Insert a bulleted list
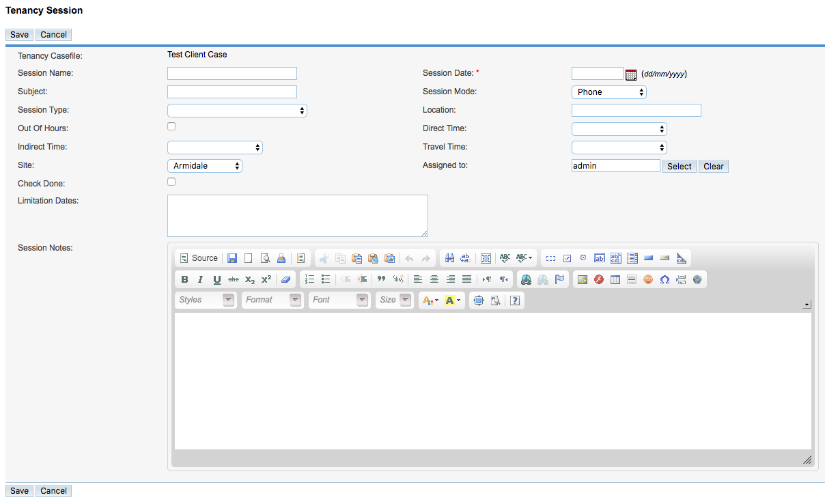The width and height of the screenshot is (825, 504). coord(326,279)
